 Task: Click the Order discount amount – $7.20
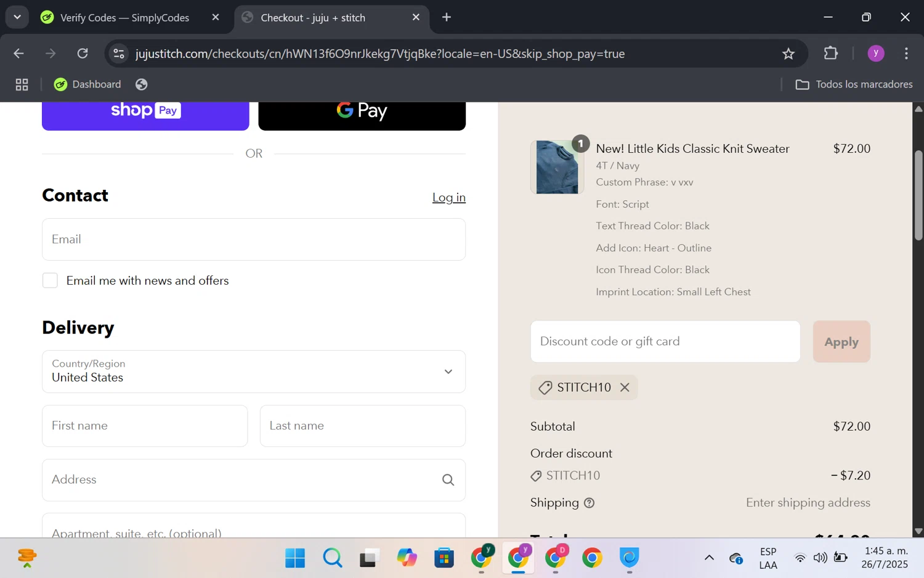click(x=851, y=476)
